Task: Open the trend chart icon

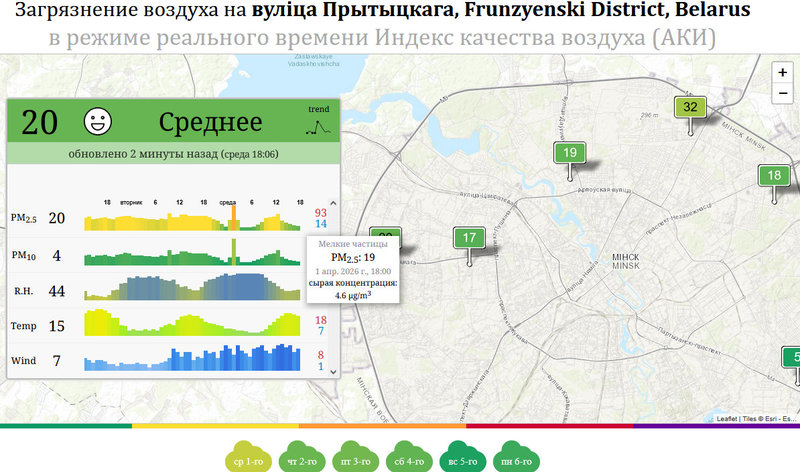Action: coord(318,122)
